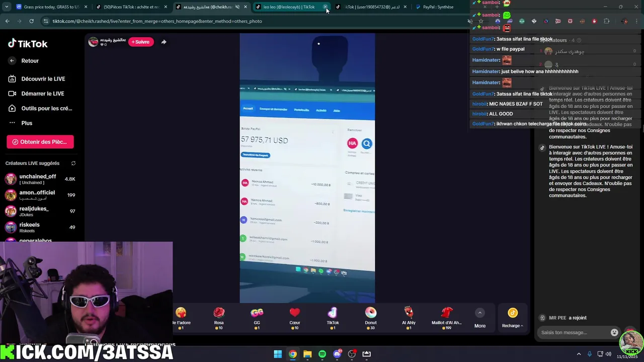Image resolution: width=644 pixels, height=362 pixels.
Task: Send the le t'adore gift
Action: coord(181,318)
